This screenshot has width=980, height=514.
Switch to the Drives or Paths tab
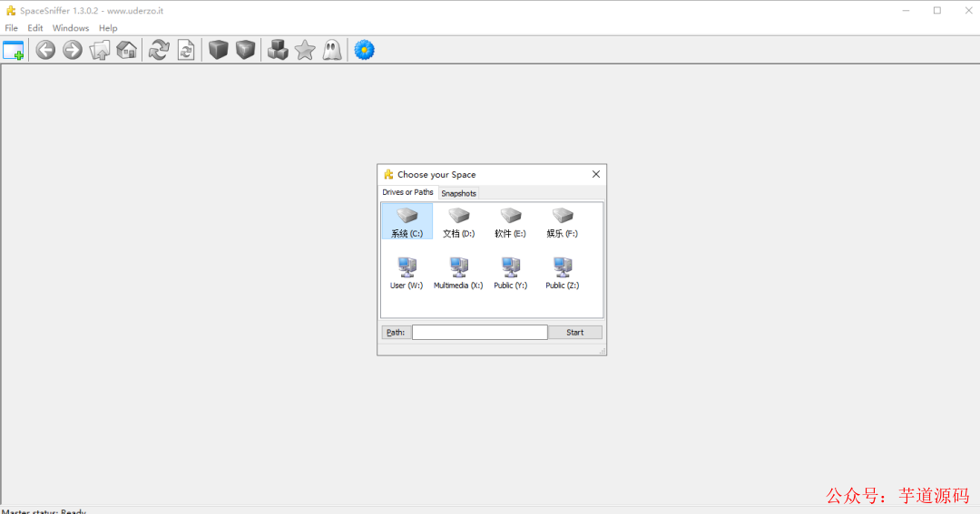(407, 192)
